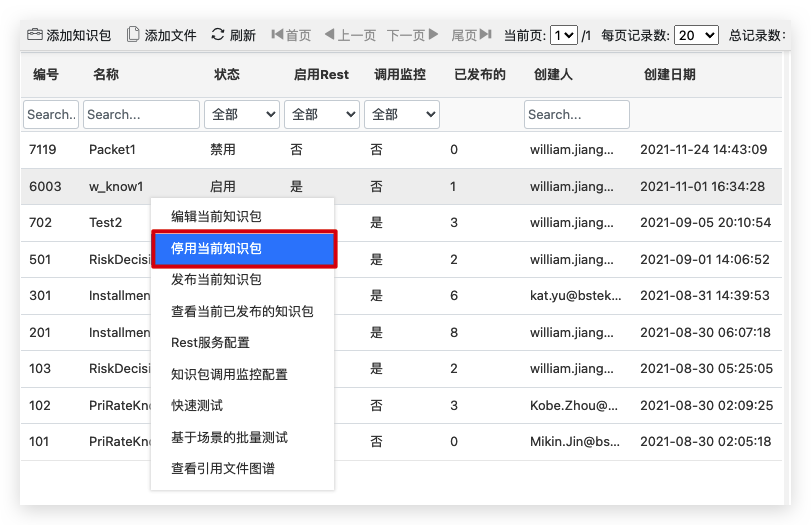The height and width of the screenshot is (525, 811).
Task: Expand the 启用Rest filter dropdown
Action: click(x=321, y=115)
